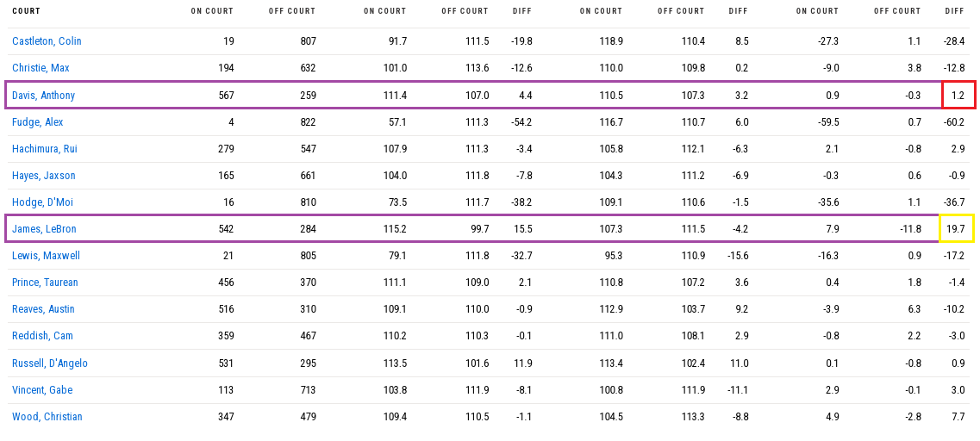Open Vincent, Gabe player link
The width and height of the screenshot is (980, 441).
(x=42, y=390)
